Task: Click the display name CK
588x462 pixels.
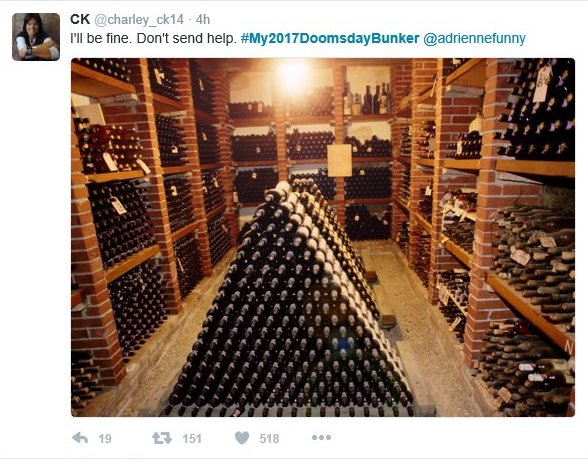Action: pyautogui.click(x=80, y=20)
